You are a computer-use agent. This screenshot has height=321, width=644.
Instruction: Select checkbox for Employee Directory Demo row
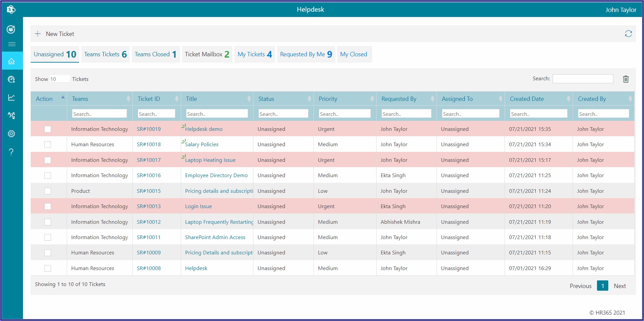point(48,175)
